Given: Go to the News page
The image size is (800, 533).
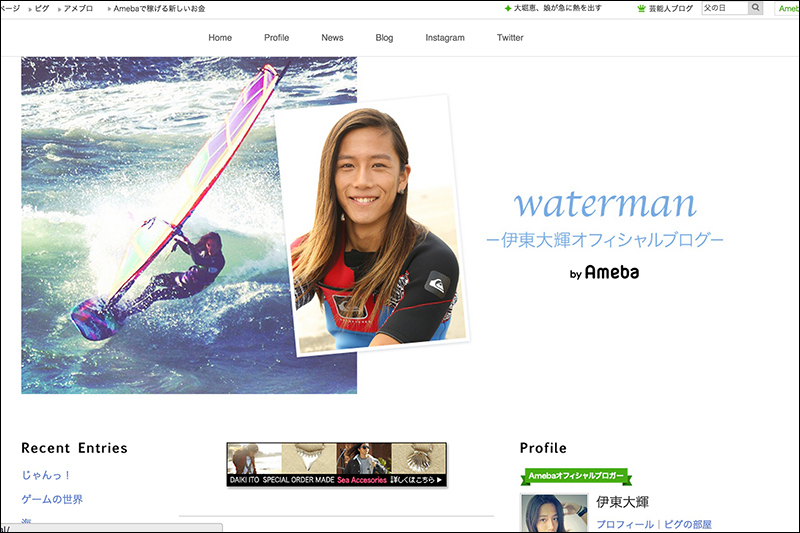Looking at the screenshot, I should (332, 38).
